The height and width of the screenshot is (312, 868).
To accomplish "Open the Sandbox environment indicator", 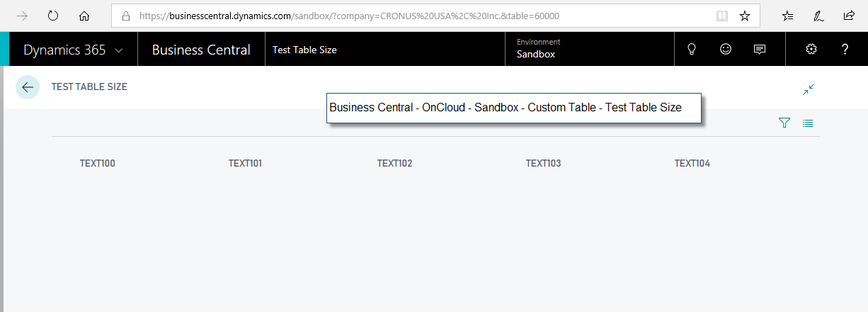I will pos(536,49).
